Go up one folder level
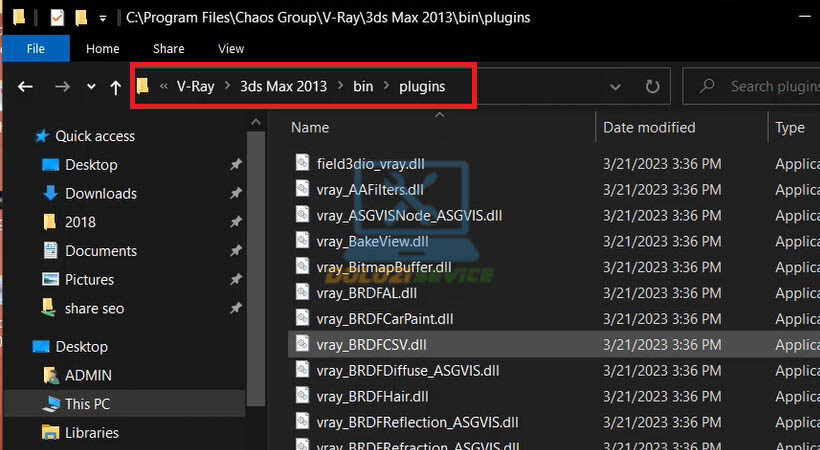The width and height of the screenshot is (820, 450). [116, 87]
